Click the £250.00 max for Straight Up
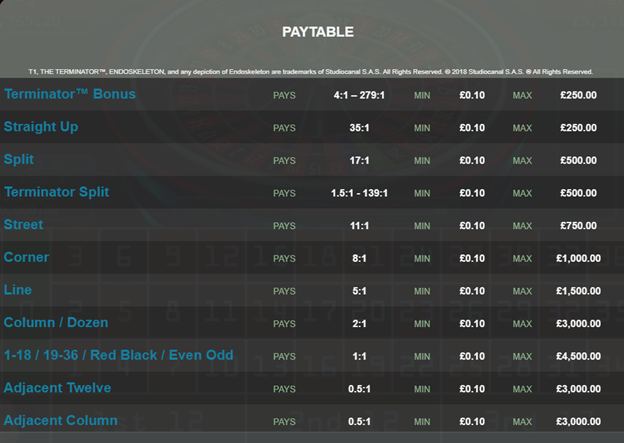Screen dimensions: 624x443 (579, 128)
